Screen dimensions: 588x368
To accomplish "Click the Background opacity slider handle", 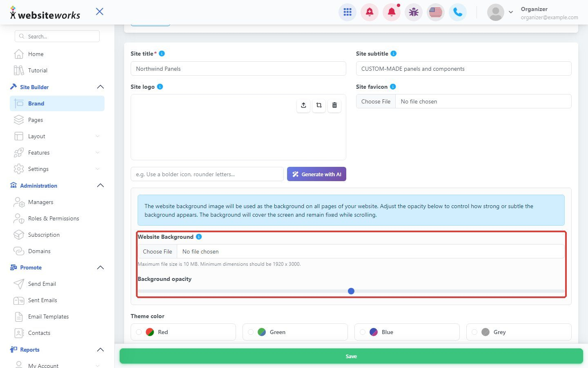I will 351,291.
